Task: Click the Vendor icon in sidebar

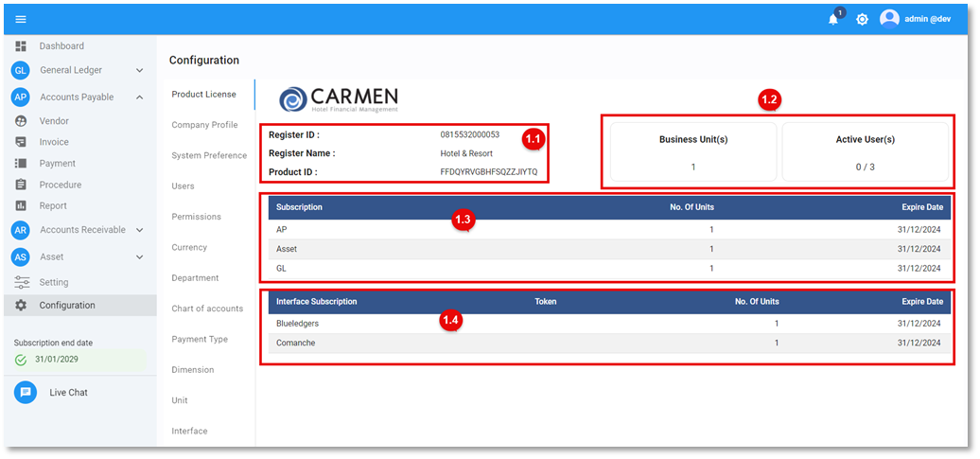Action: (21, 121)
